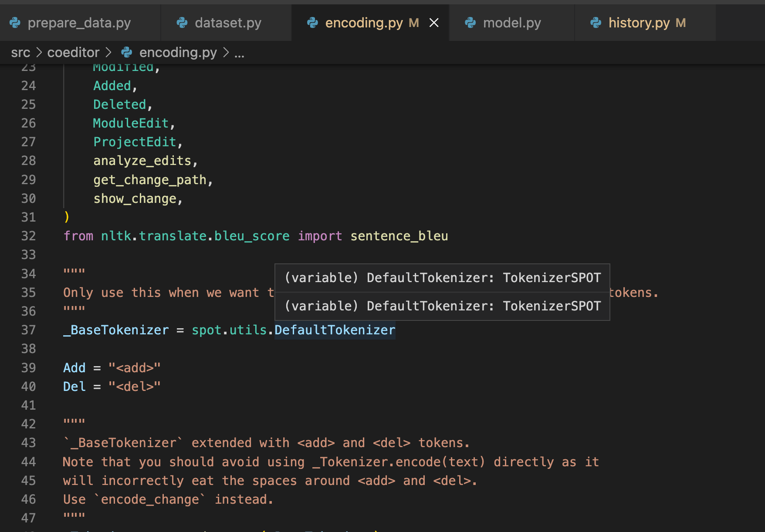
Task: Click 'Deleted' on line 25
Action: 120,104
